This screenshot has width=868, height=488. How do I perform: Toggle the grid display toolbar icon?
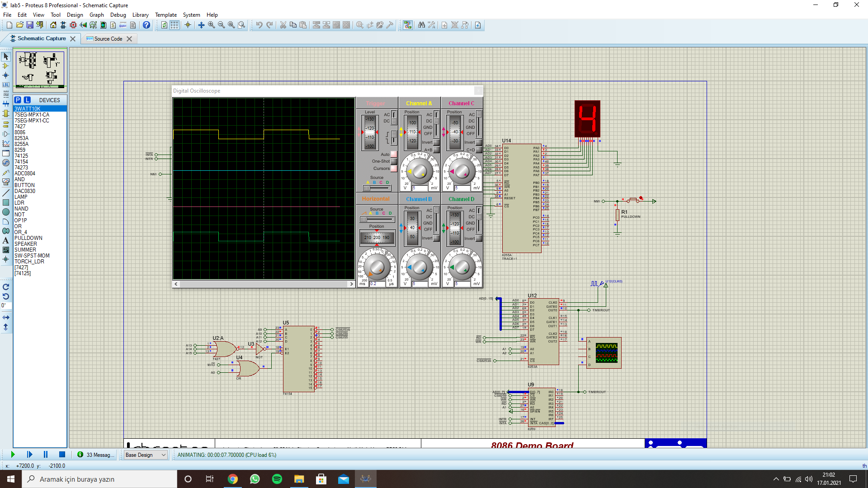click(x=175, y=25)
